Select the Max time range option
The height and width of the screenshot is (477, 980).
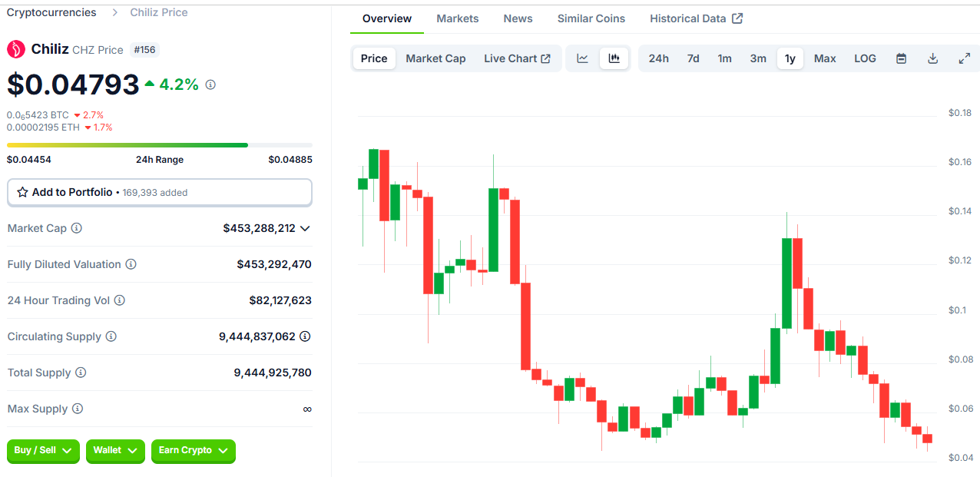824,58
